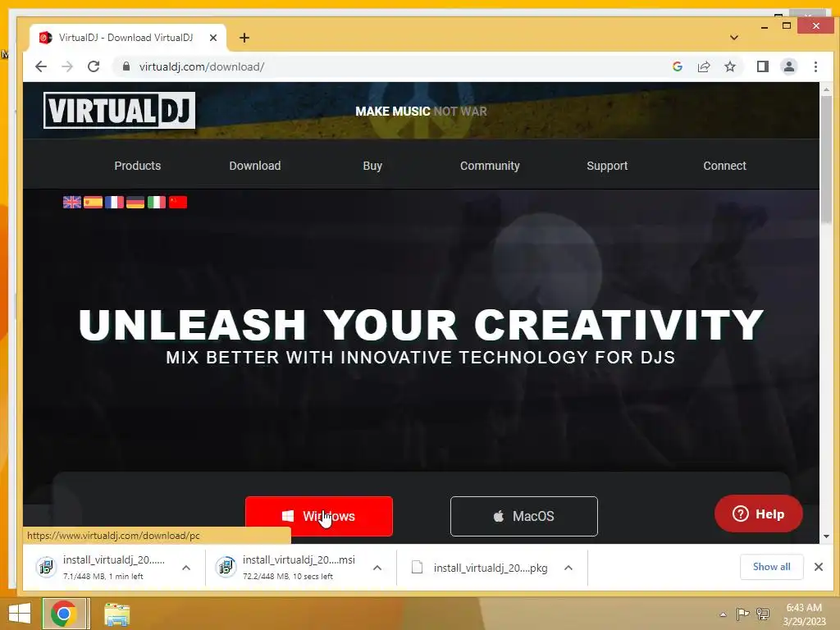The height and width of the screenshot is (630, 840).
Task: Open the Community menu
Action: [x=490, y=166]
